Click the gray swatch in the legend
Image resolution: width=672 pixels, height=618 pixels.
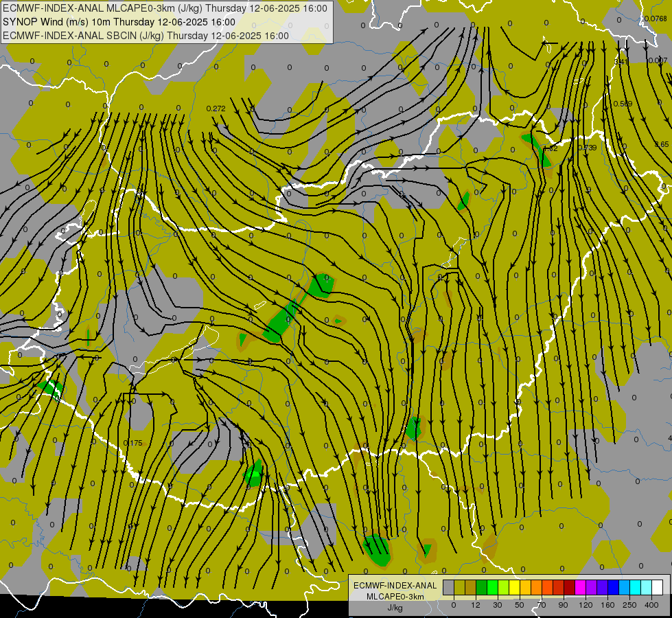point(449,587)
